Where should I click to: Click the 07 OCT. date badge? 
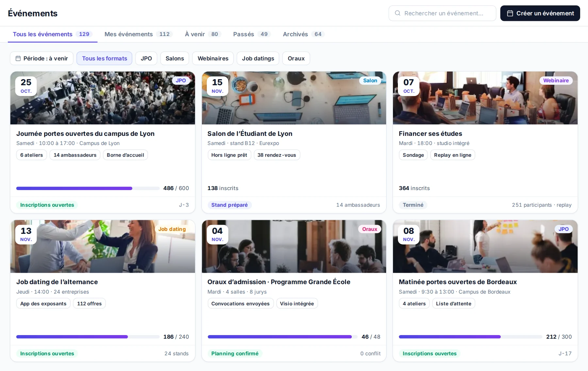(409, 86)
